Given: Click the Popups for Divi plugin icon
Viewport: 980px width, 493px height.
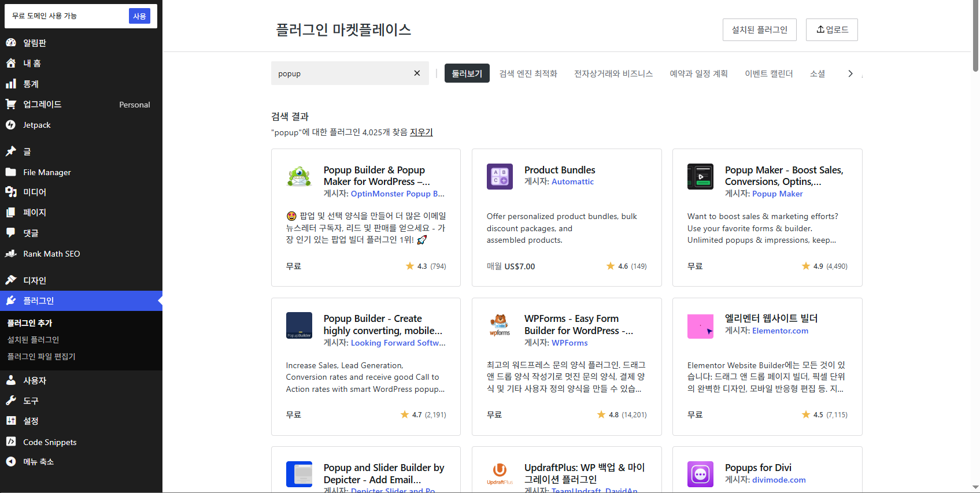Looking at the screenshot, I should (700, 475).
